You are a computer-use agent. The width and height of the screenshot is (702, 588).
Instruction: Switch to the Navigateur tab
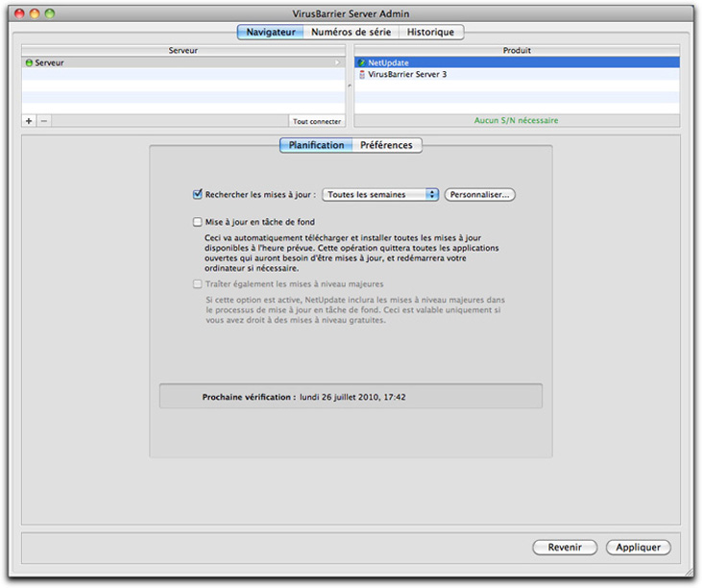pos(271,33)
